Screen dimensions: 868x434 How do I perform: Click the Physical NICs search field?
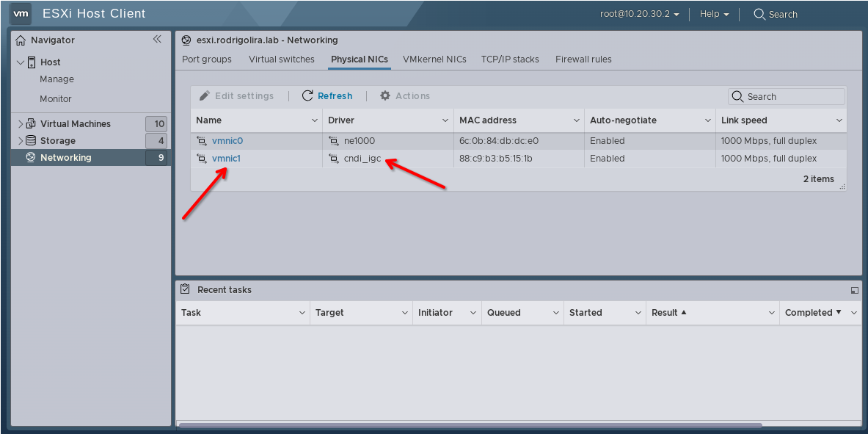pos(792,97)
